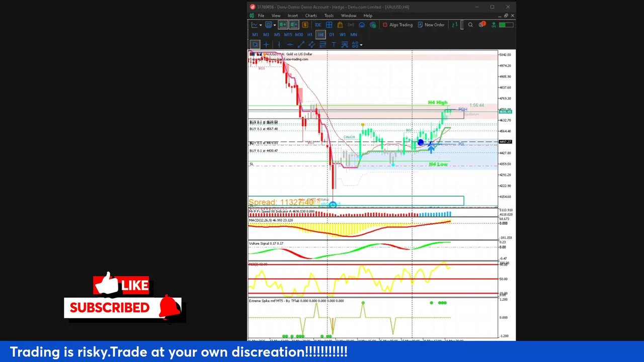
Task: Select the text label tool
Action: (334, 45)
